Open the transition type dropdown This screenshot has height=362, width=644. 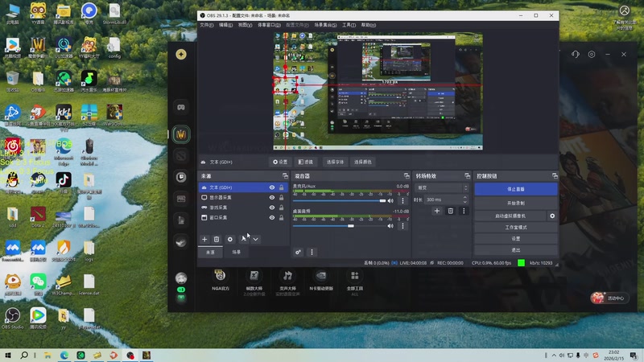click(441, 187)
